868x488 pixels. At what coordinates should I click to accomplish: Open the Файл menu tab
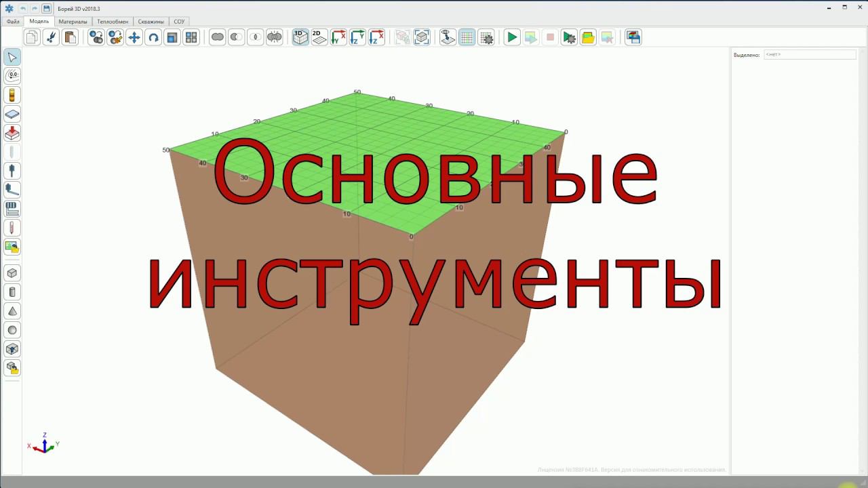(13, 22)
